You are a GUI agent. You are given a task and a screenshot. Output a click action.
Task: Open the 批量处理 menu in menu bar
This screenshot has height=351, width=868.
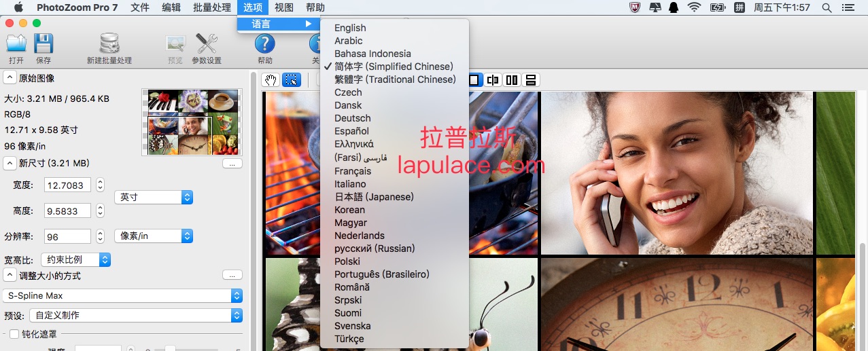211,7
